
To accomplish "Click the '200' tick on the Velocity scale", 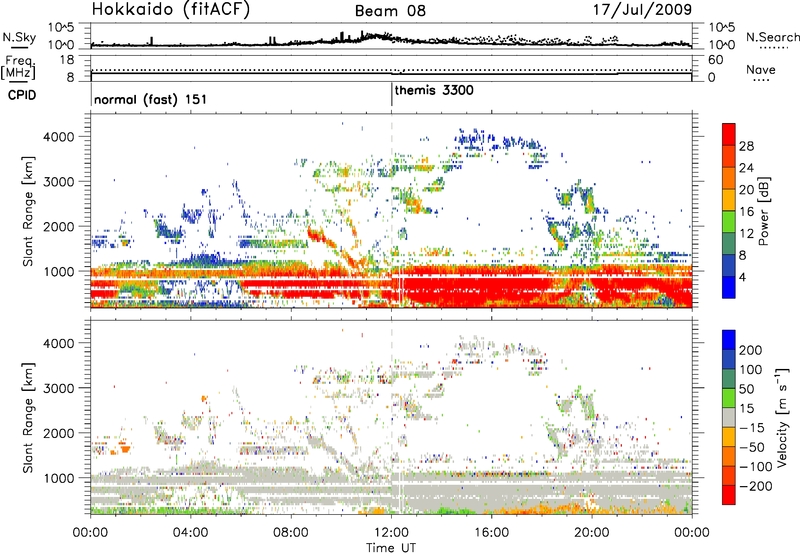I will pos(751,350).
